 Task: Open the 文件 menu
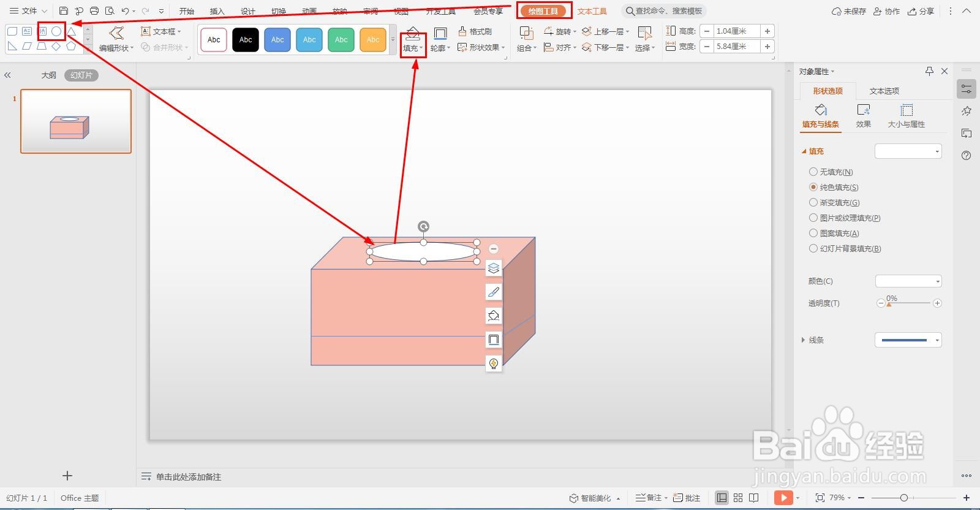[x=28, y=11]
